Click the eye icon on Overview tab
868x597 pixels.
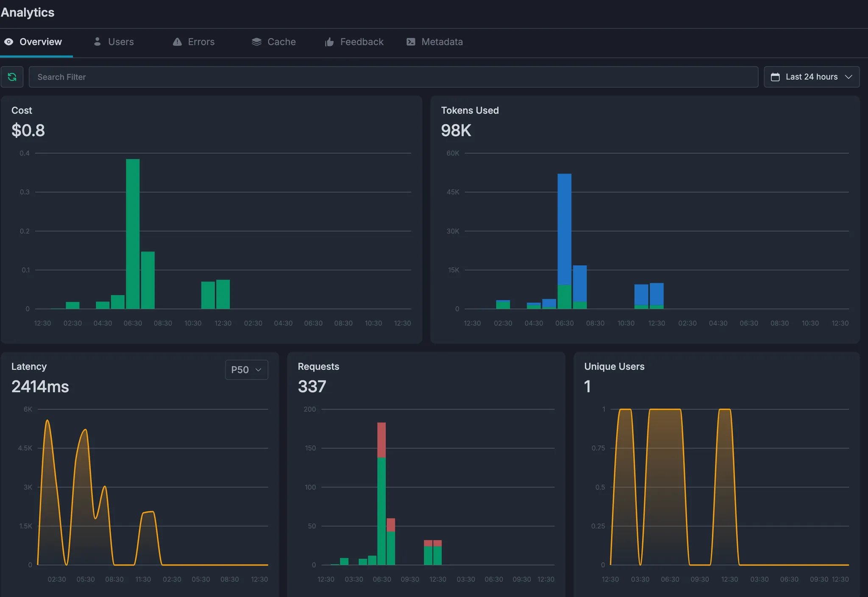coord(8,42)
